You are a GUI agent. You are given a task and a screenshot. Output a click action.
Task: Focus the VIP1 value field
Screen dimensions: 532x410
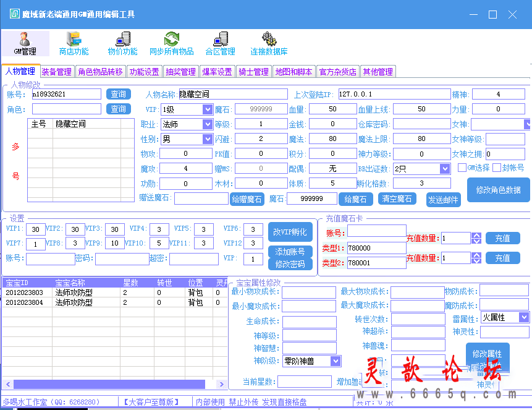pyautogui.click(x=36, y=229)
